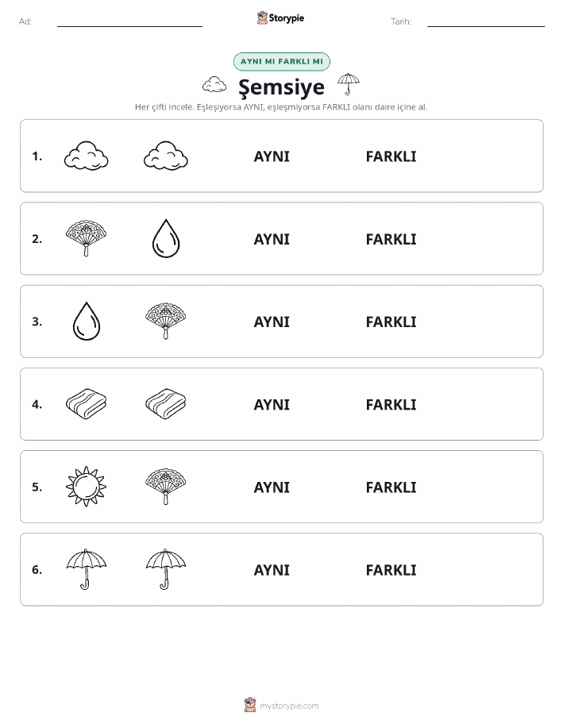Select FARKLI for row 2
This screenshot has height=728, width=563.
[x=391, y=239]
